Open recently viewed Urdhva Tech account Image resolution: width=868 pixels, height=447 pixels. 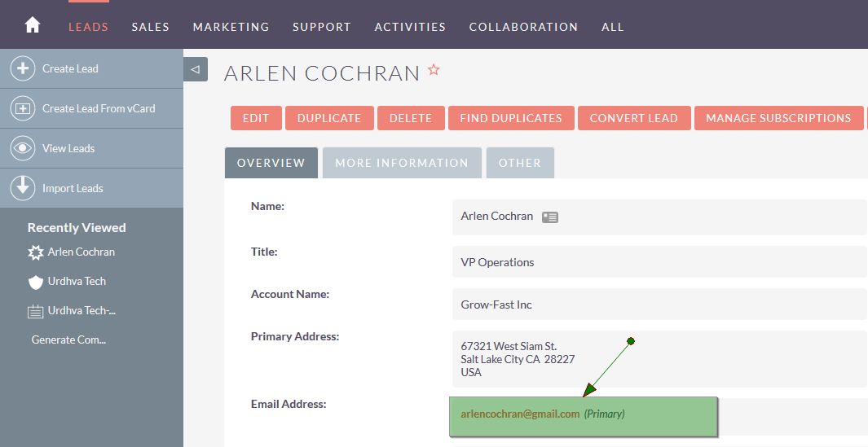pyautogui.click(x=77, y=281)
